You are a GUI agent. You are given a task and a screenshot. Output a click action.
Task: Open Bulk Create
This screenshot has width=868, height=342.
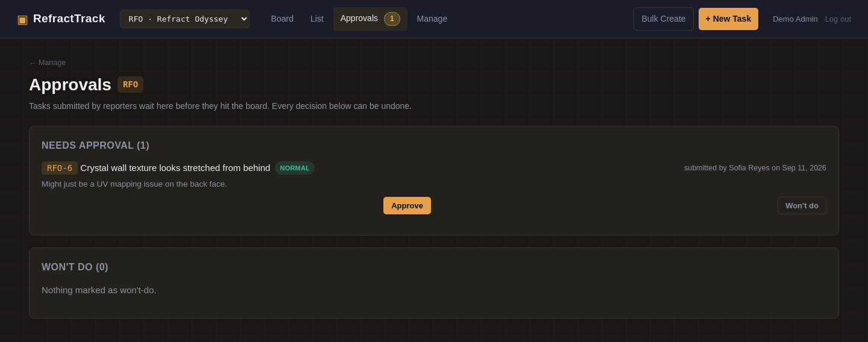pos(664,19)
